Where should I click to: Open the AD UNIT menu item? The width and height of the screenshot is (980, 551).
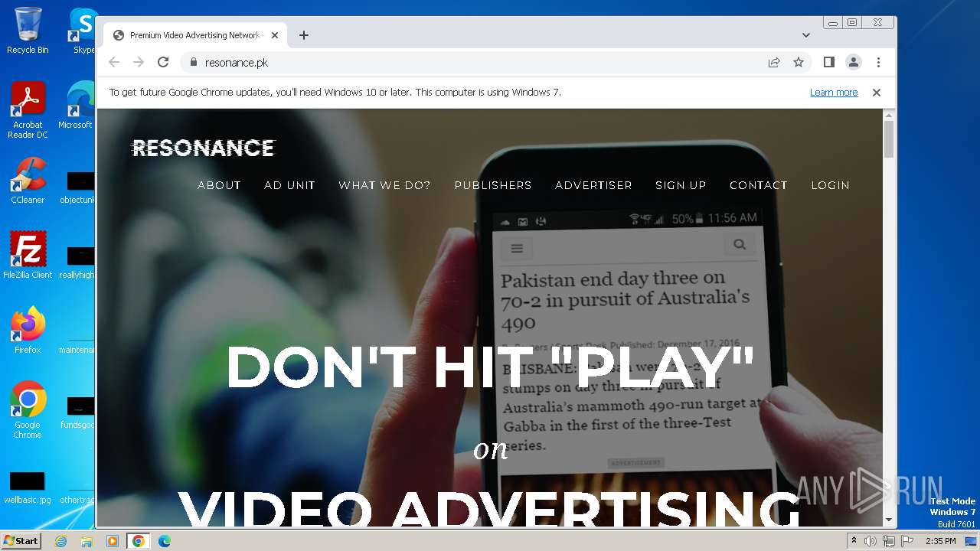[x=289, y=185]
